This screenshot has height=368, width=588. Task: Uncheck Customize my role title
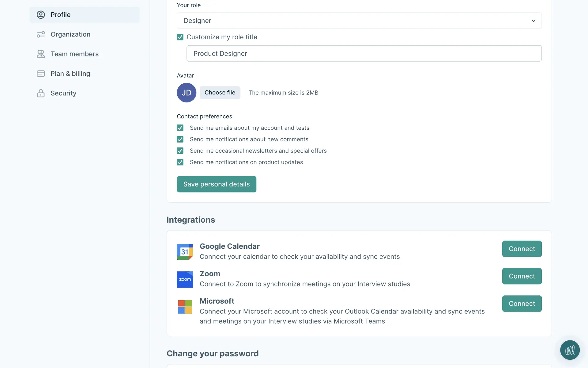point(180,37)
